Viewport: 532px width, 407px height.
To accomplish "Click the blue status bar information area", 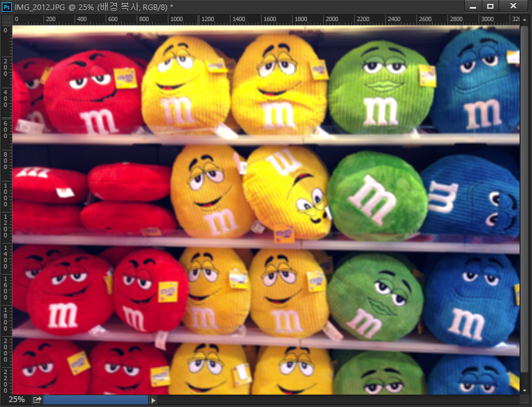I will [x=96, y=400].
